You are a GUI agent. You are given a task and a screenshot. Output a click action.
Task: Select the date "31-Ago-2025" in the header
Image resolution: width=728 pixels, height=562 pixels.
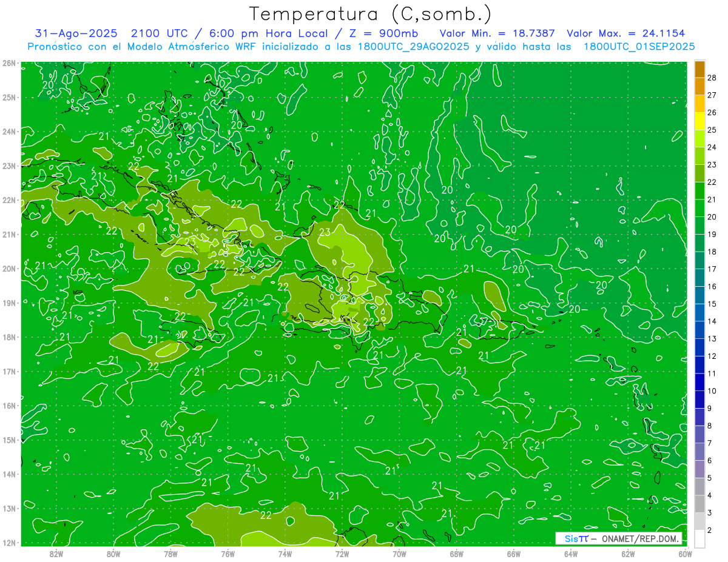[76, 33]
